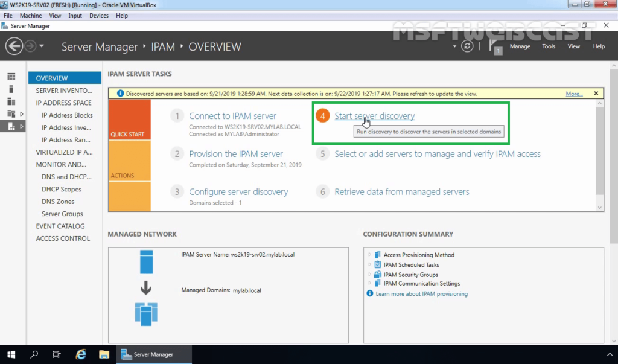This screenshot has width=618, height=364.
Task: Open the Manage menu
Action: click(520, 46)
